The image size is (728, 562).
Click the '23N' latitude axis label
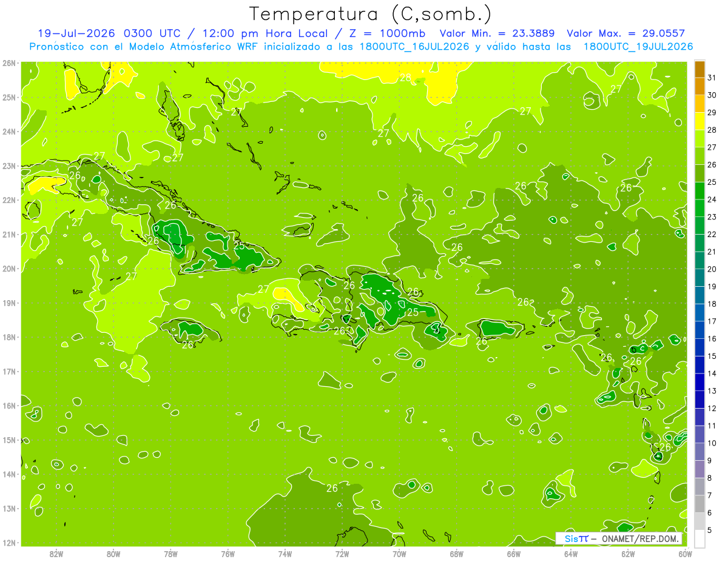tap(8, 166)
